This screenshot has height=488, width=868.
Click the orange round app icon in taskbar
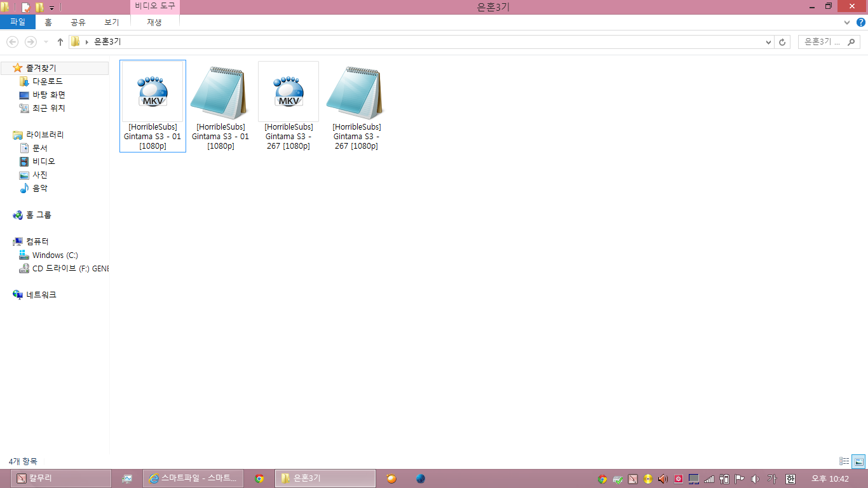tap(391, 478)
